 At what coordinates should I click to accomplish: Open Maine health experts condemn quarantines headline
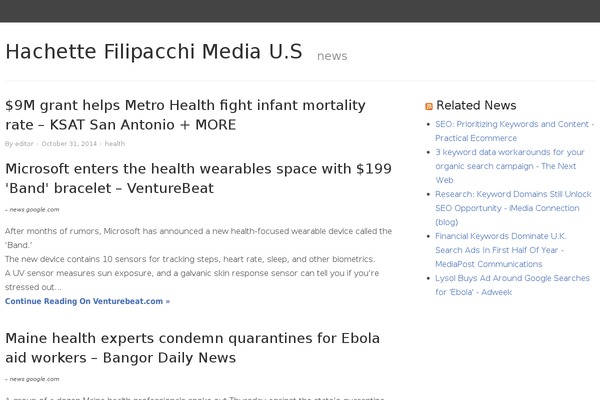[192, 348]
